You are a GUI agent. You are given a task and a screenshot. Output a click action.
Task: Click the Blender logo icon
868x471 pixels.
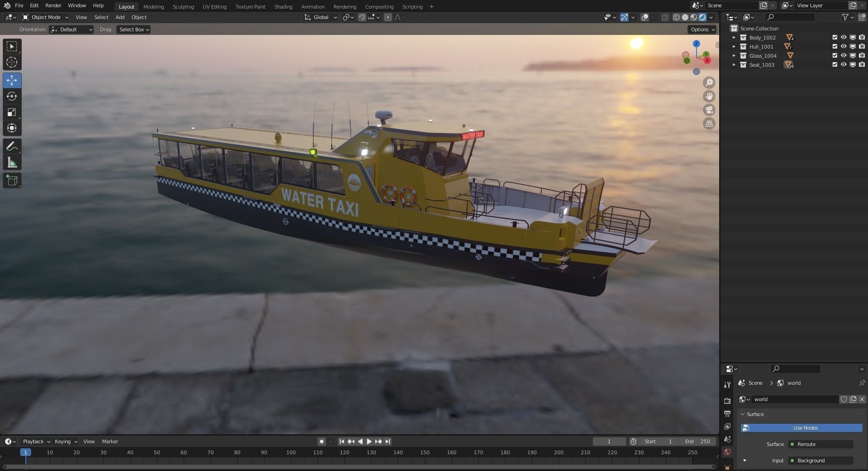point(7,5)
